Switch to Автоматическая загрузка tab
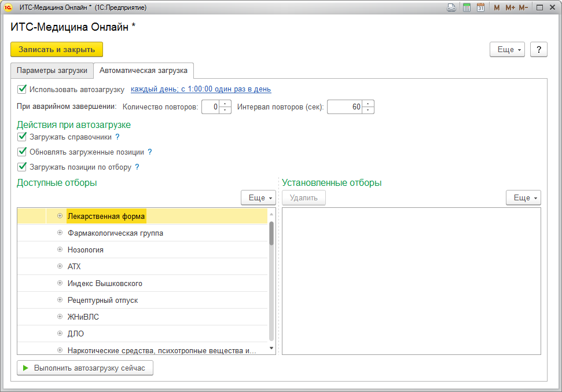The image size is (562, 392). click(144, 71)
